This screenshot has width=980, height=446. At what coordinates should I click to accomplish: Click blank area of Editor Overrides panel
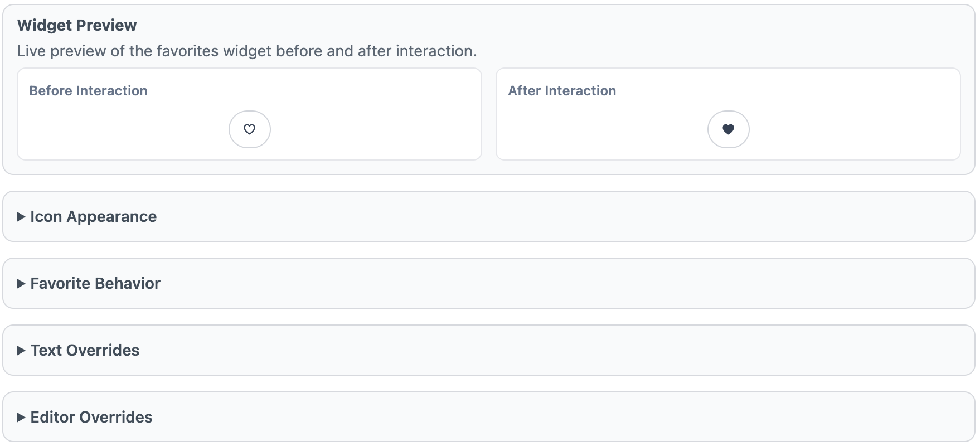click(x=557, y=418)
